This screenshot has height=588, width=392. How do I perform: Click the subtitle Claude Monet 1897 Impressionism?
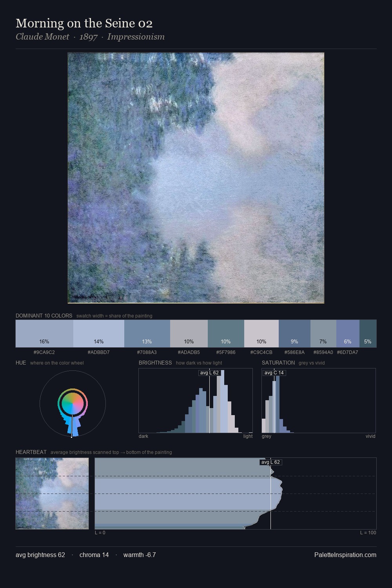[x=90, y=37]
